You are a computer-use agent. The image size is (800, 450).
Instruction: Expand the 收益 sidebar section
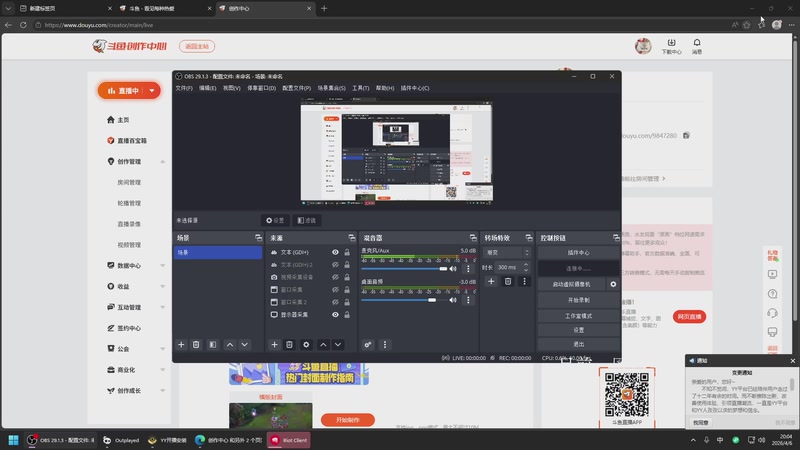click(163, 286)
